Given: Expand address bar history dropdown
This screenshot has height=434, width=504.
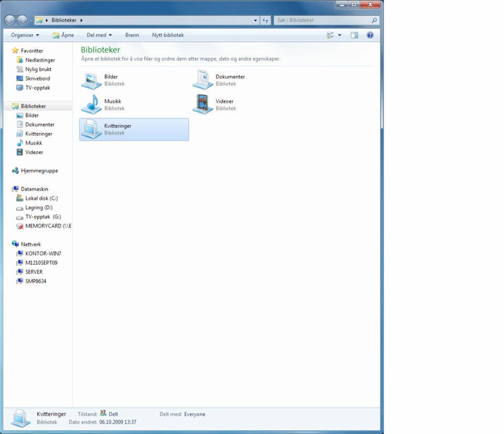Looking at the screenshot, I should [x=256, y=20].
